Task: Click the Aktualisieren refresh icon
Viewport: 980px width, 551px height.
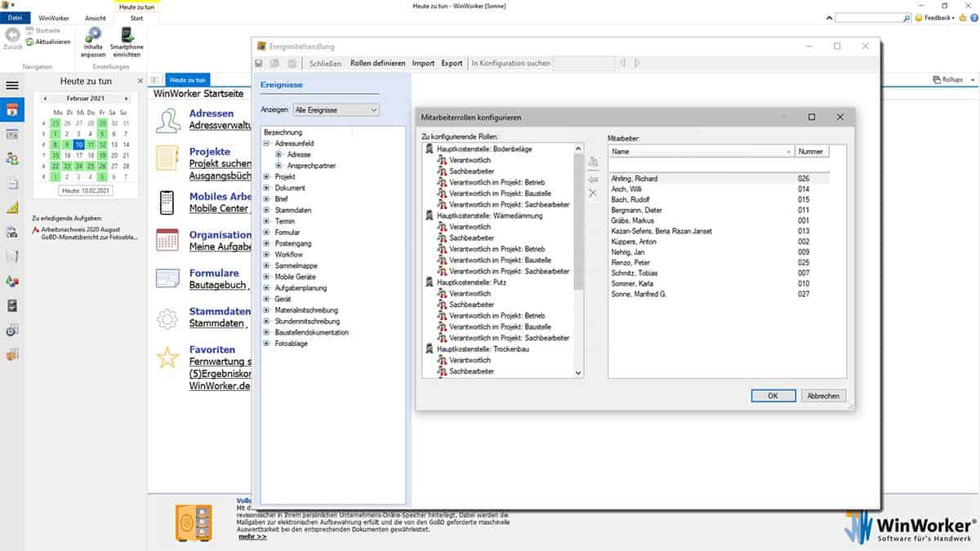Action: [29, 42]
